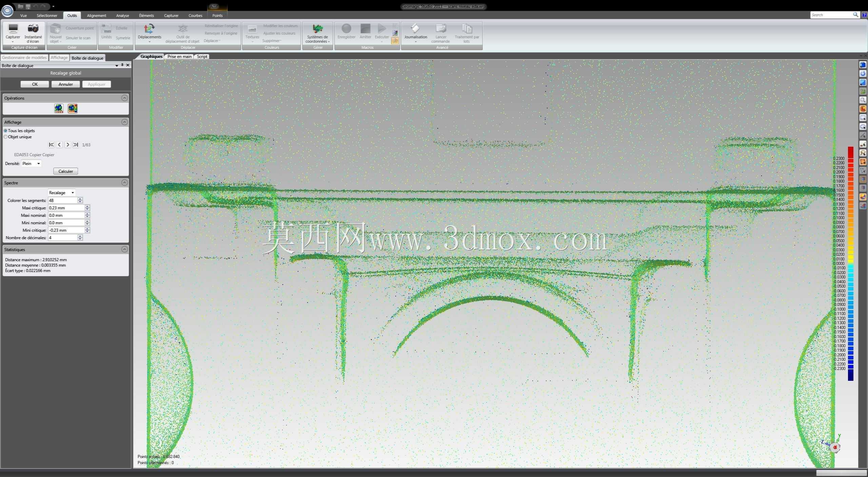Click the Maxi nominal input field
Screen dimensions: 868x477
[66, 215]
